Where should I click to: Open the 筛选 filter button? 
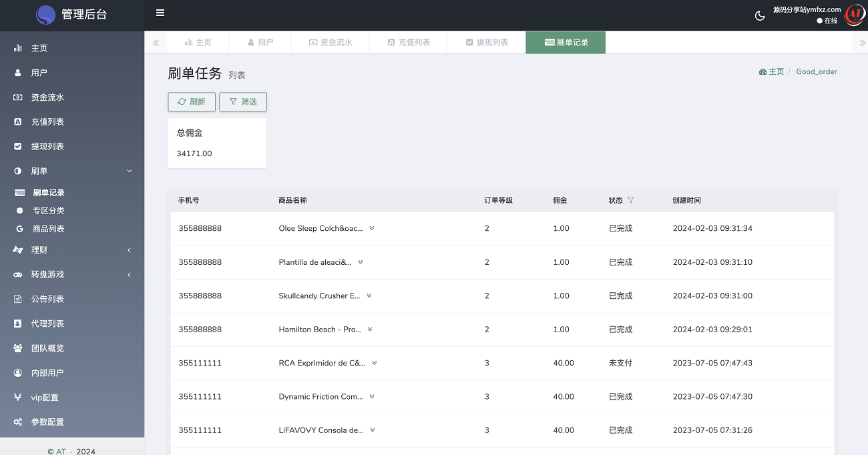[243, 101]
